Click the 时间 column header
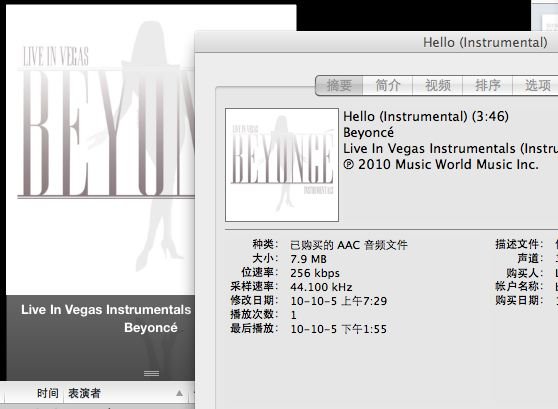Viewport: 558px width, 409px height. (x=47, y=393)
